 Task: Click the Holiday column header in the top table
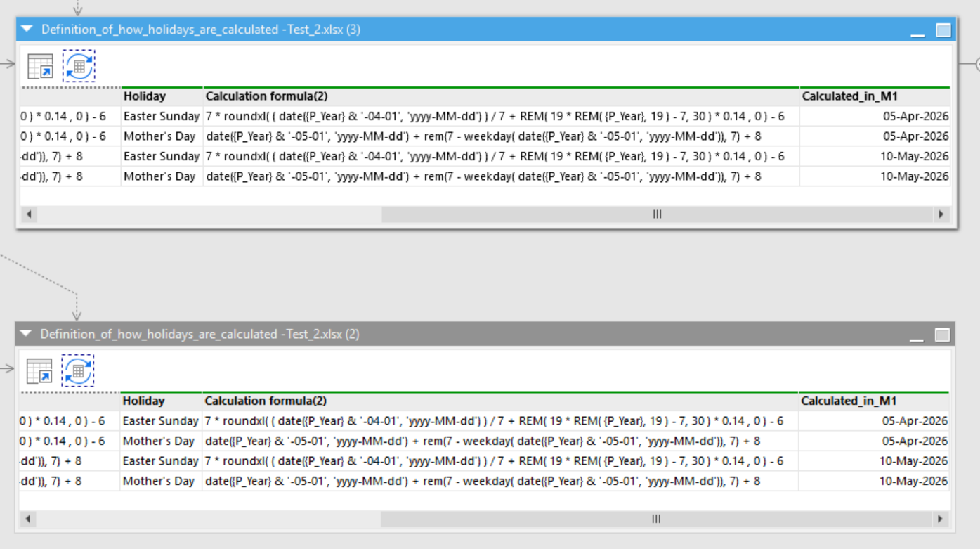(x=145, y=96)
